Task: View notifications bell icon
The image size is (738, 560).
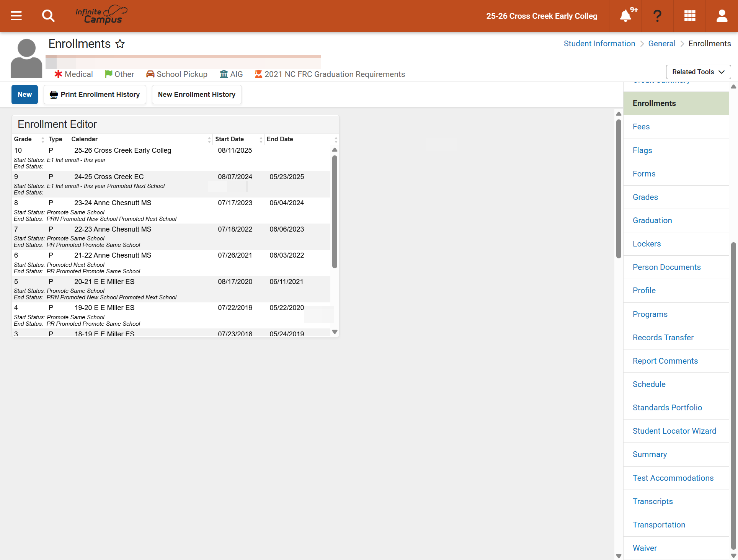Action: tap(625, 16)
